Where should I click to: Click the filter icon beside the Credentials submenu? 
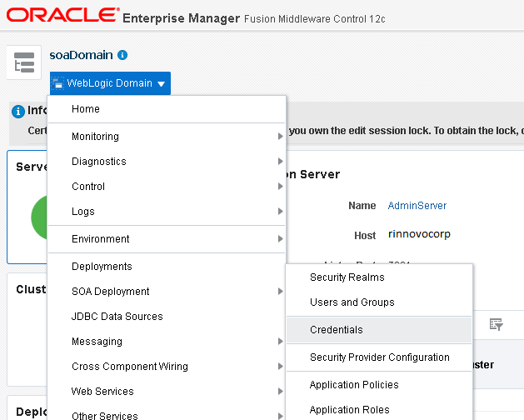click(x=497, y=324)
